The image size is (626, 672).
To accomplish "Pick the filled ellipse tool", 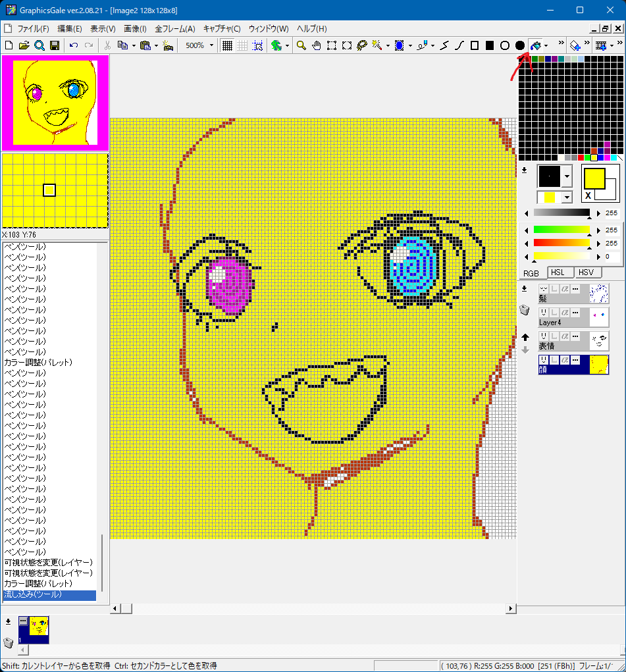I will 519,45.
